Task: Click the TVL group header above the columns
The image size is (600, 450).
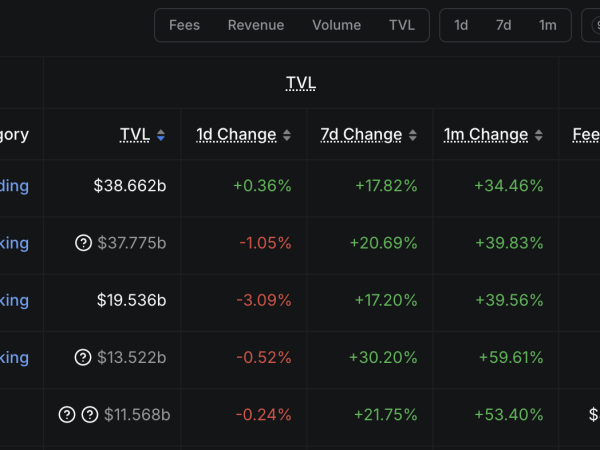Action: 301,83
